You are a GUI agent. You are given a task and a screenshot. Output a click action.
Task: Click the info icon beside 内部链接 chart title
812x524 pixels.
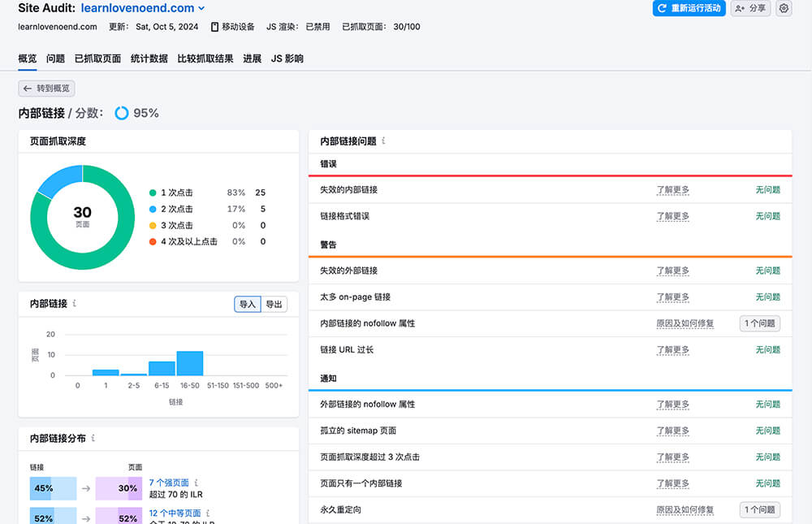pos(75,303)
